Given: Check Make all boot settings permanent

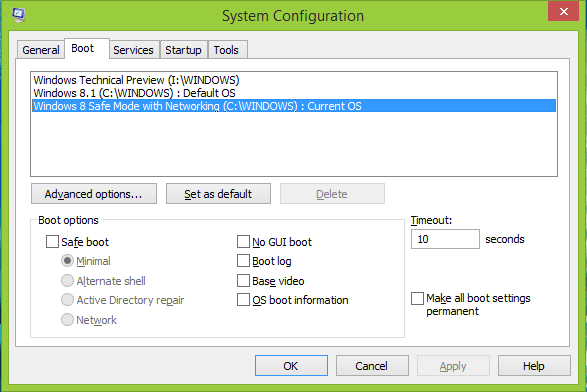Looking at the screenshot, I should [417, 298].
